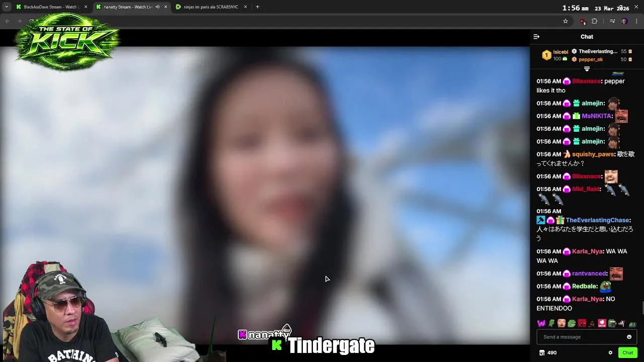Screen dimensions: 644x362
Task: Insert the white dancing figure quick emote
Action: click(622, 323)
